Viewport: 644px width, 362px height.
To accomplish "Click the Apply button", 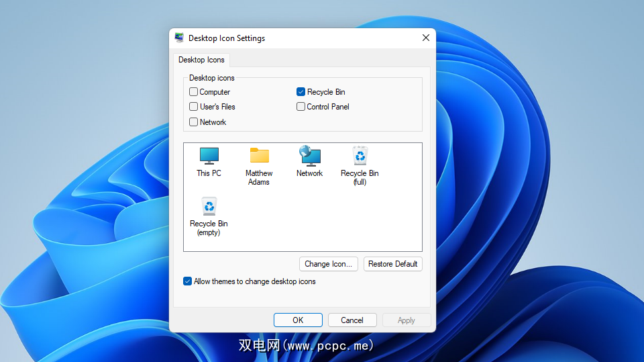I will coord(406,320).
